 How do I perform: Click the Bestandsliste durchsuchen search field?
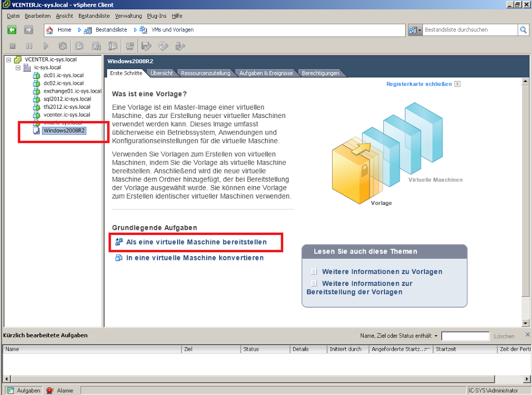[x=469, y=30]
